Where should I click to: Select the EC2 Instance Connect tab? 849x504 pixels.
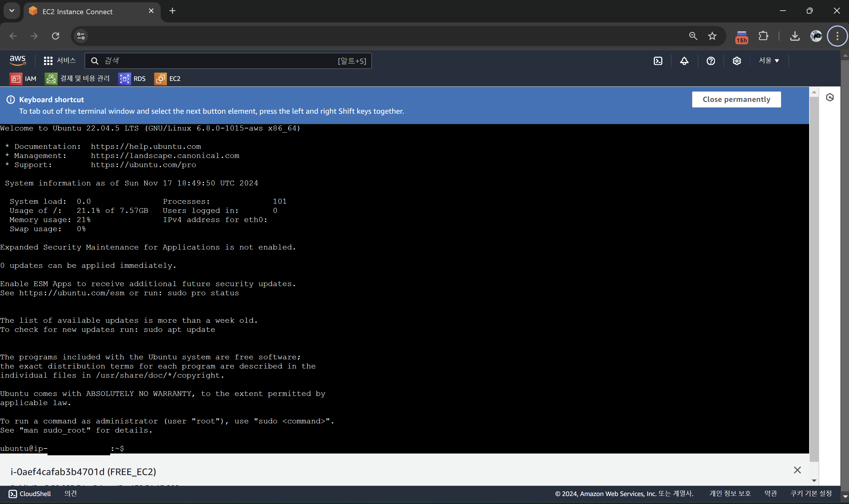click(92, 12)
